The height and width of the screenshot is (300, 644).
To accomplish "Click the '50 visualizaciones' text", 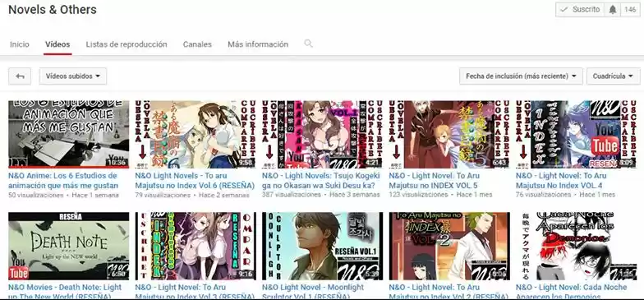I will click(36, 195).
